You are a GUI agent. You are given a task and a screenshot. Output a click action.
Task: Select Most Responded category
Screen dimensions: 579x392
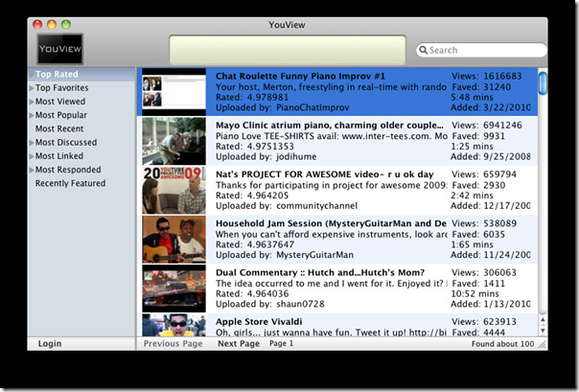pos(68,170)
